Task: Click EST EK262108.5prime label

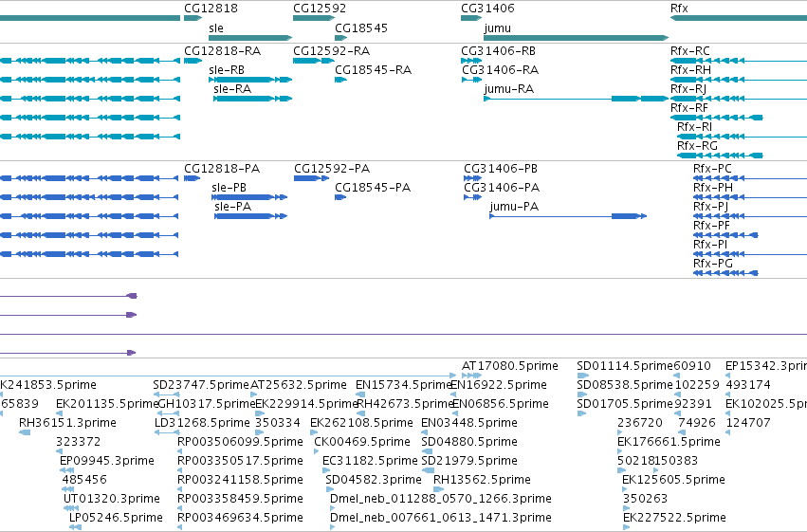Action: pos(361,423)
